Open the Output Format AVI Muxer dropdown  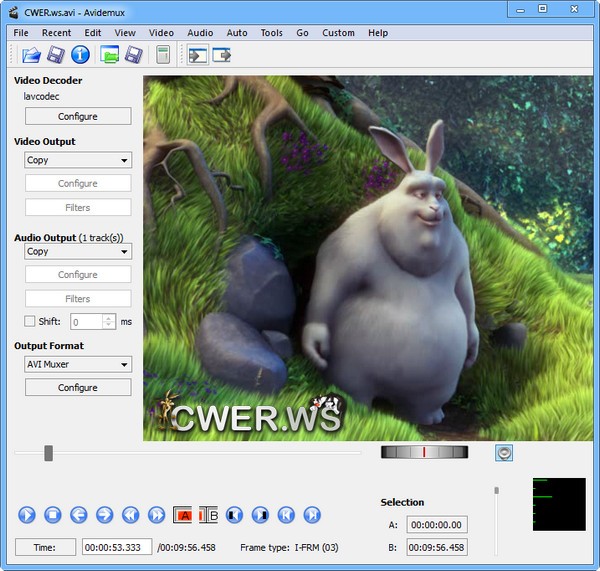point(78,364)
